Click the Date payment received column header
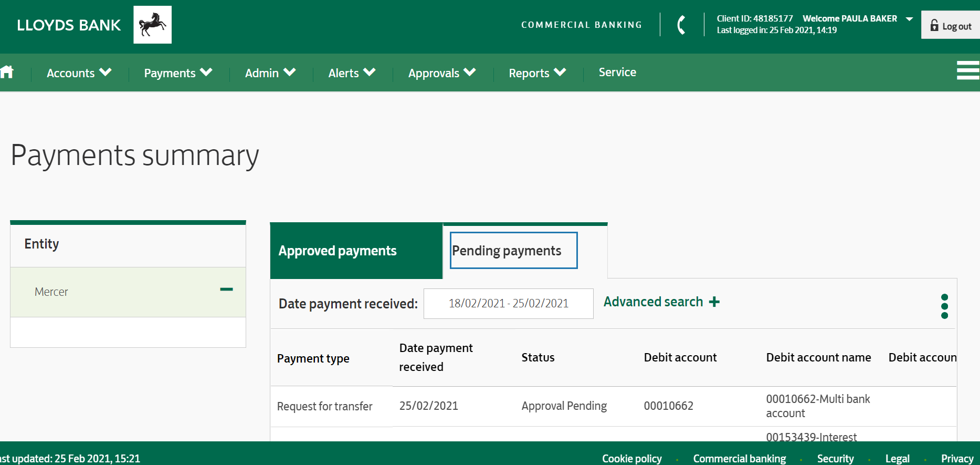 pyautogui.click(x=436, y=357)
